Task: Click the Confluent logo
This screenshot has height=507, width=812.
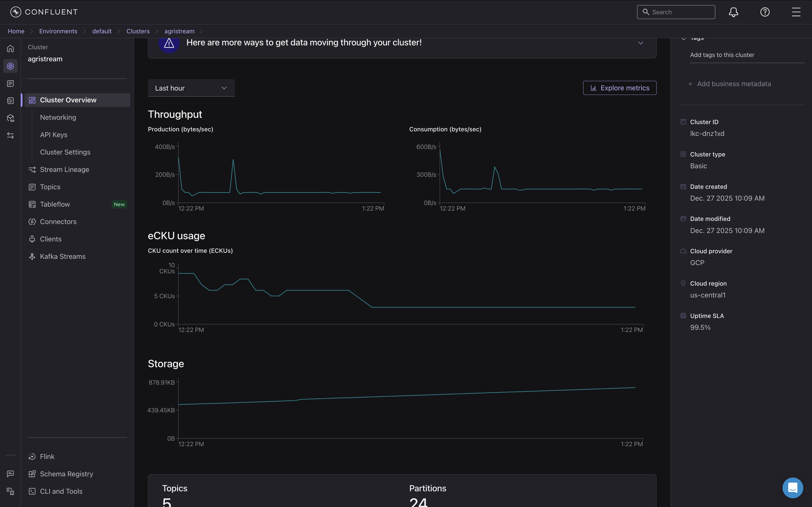Action: 44,12
